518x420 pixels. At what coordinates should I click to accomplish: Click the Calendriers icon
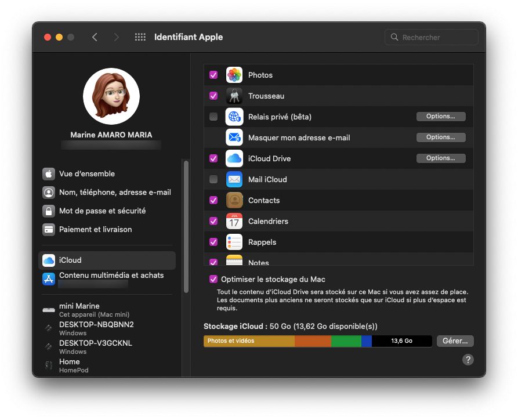[234, 221]
